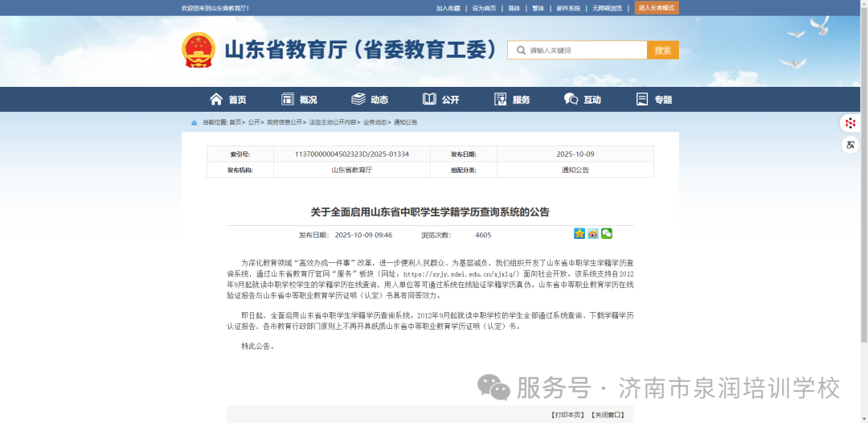Viewport: 868px width, 423px height.
Task: Click the view count 4605
Action: [x=483, y=236]
